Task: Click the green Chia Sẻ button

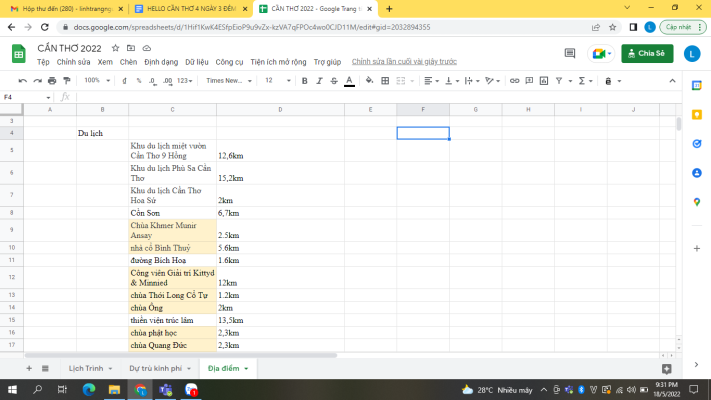Action: pos(646,53)
